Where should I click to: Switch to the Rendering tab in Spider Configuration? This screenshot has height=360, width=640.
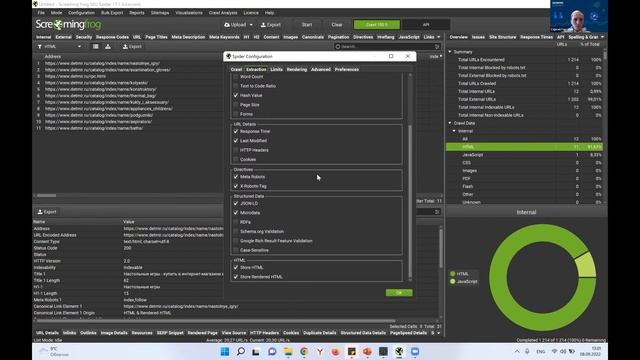(297, 69)
